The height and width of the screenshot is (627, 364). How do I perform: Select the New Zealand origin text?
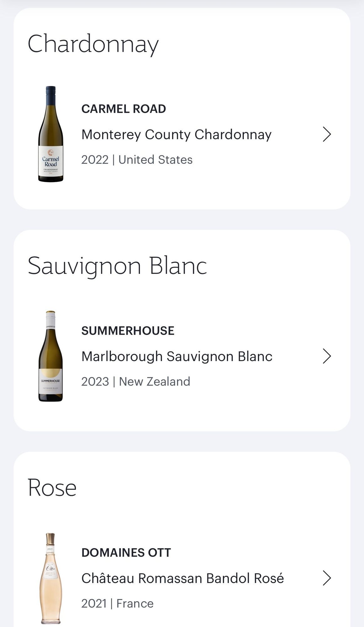coord(154,381)
